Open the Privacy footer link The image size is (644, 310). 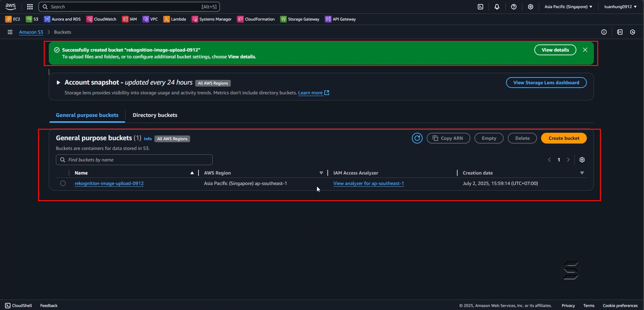tap(568, 306)
